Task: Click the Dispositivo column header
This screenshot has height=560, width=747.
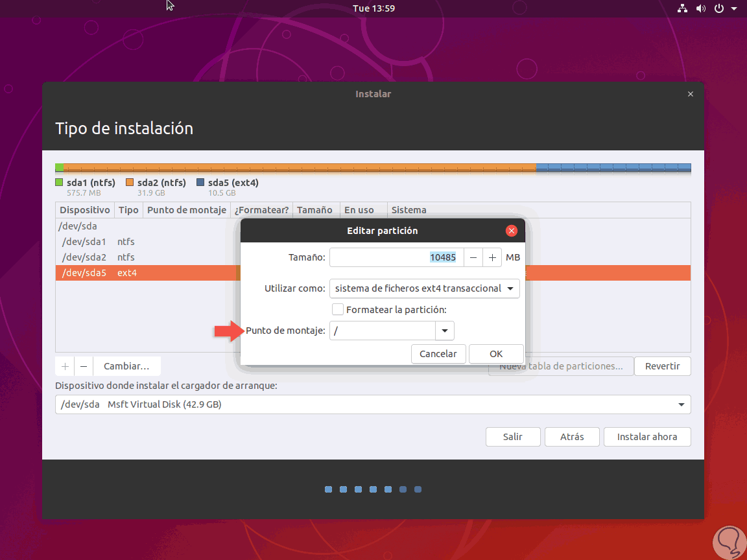Action: point(85,210)
